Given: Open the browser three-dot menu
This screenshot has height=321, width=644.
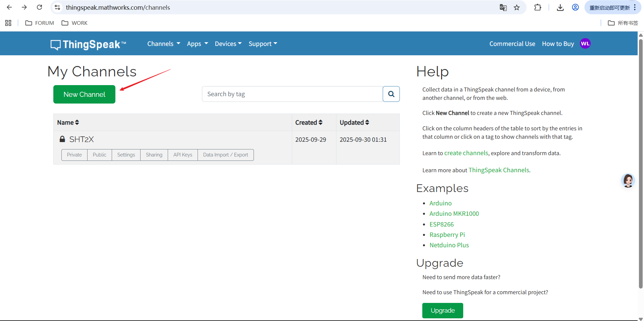Looking at the screenshot, I should click(635, 7).
